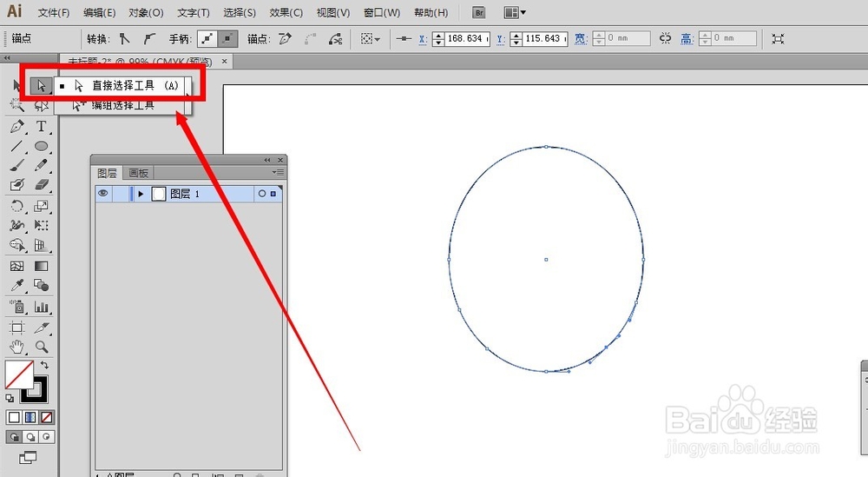Screen dimensions: 868x477
Task: Open Adobe Bridge via Br button
Action: [x=479, y=13]
